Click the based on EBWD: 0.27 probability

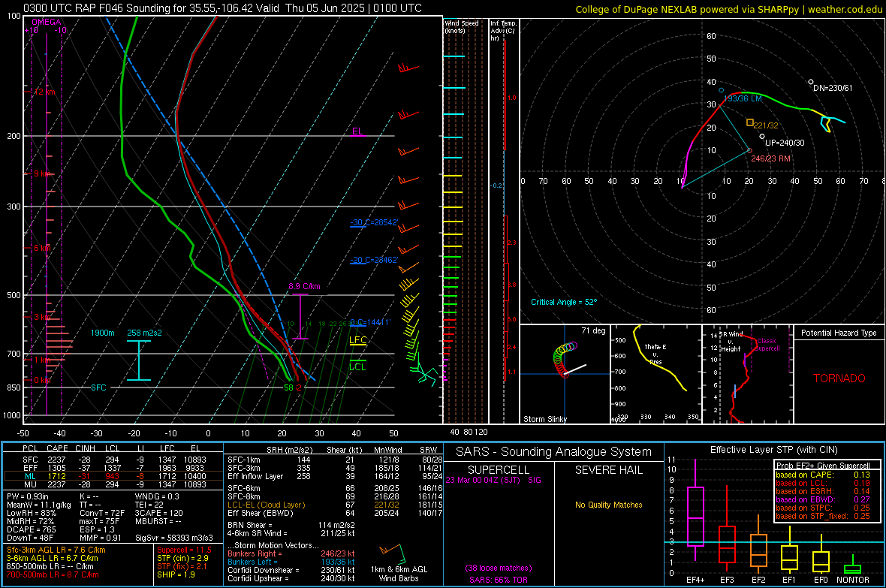823,499
